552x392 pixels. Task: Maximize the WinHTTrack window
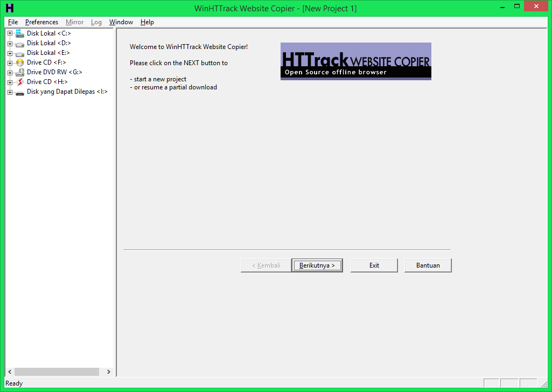pos(517,6)
